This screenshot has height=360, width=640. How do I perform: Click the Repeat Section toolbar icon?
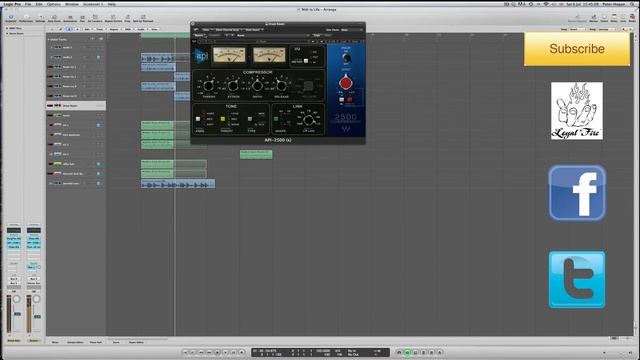click(113, 18)
